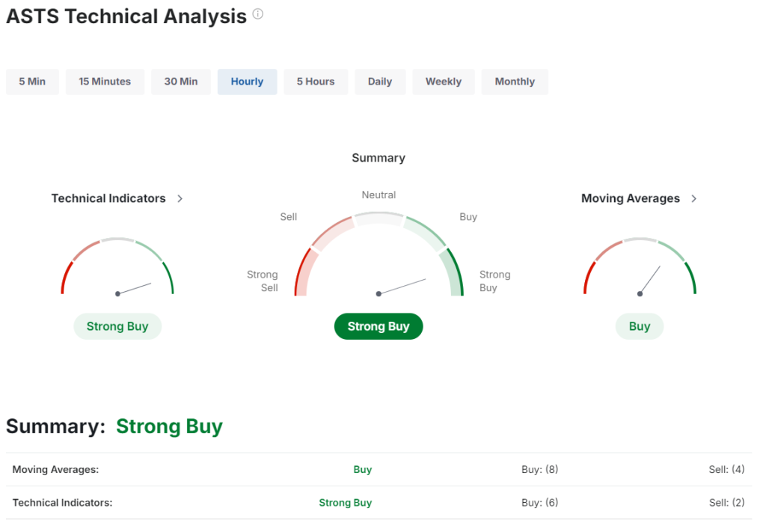The height and width of the screenshot is (532, 766).
Task: Click the dark green Strong Buy summary button
Action: 379,326
